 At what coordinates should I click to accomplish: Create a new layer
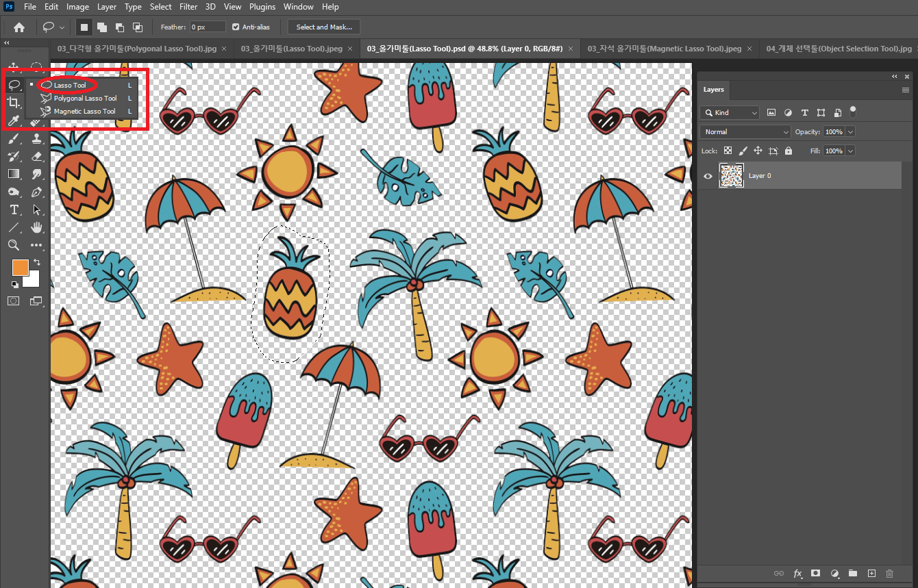point(871,573)
